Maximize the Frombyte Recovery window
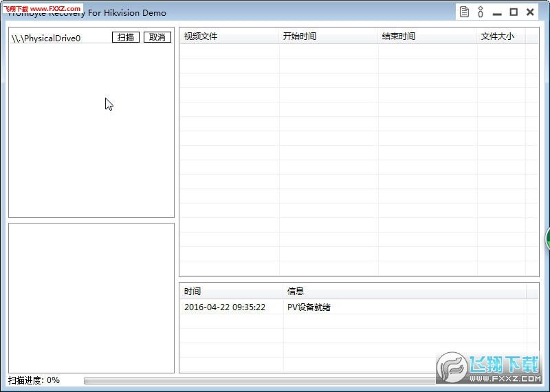 pyautogui.click(x=514, y=12)
